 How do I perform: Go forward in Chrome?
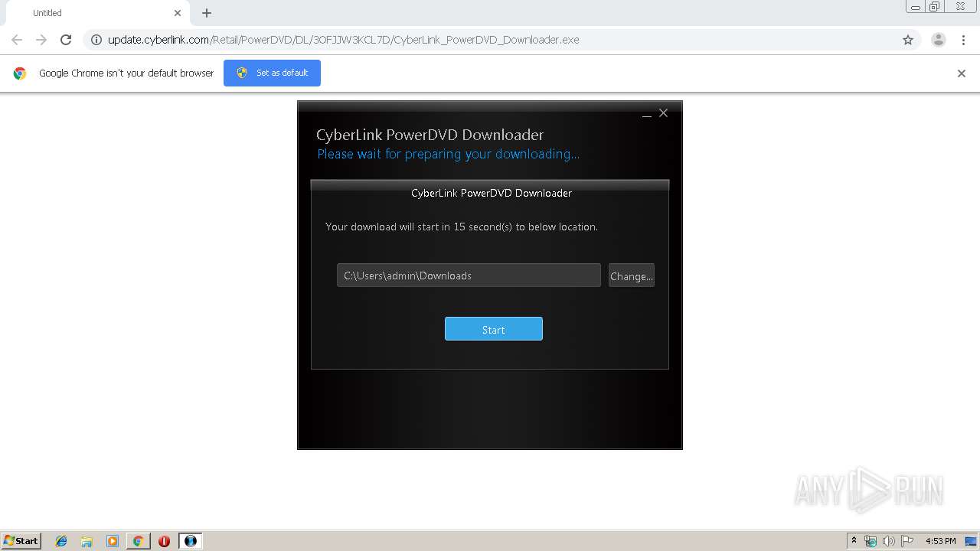pos(41,40)
